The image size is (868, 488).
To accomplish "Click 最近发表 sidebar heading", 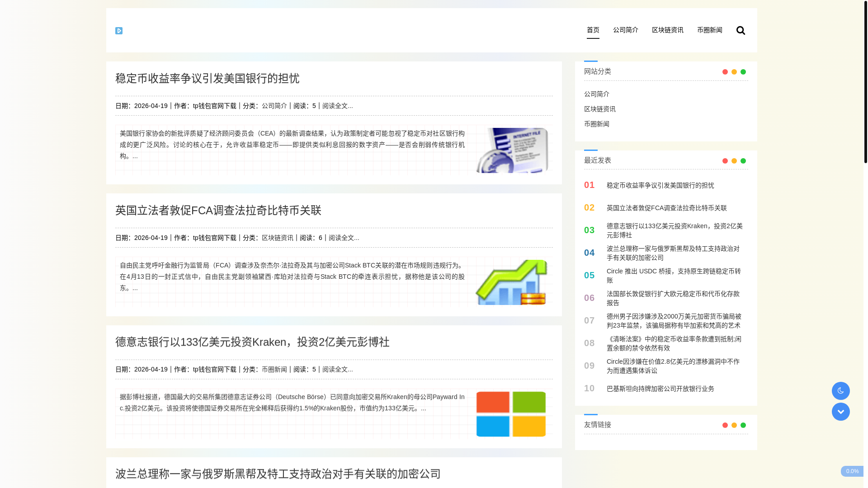I will coord(598,160).
